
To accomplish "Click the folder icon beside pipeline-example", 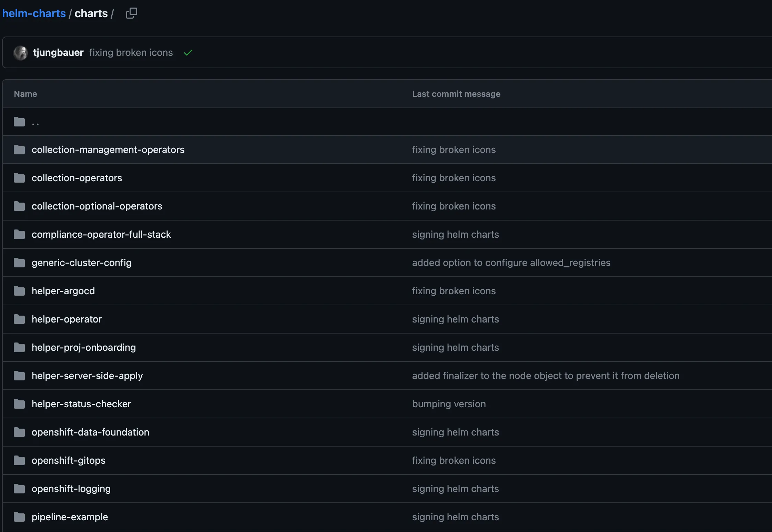I will click(x=19, y=517).
